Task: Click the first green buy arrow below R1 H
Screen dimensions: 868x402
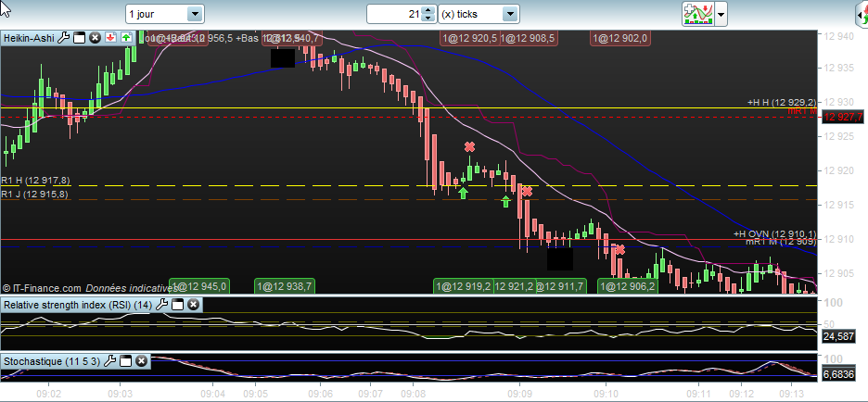Action: (x=463, y=193)
